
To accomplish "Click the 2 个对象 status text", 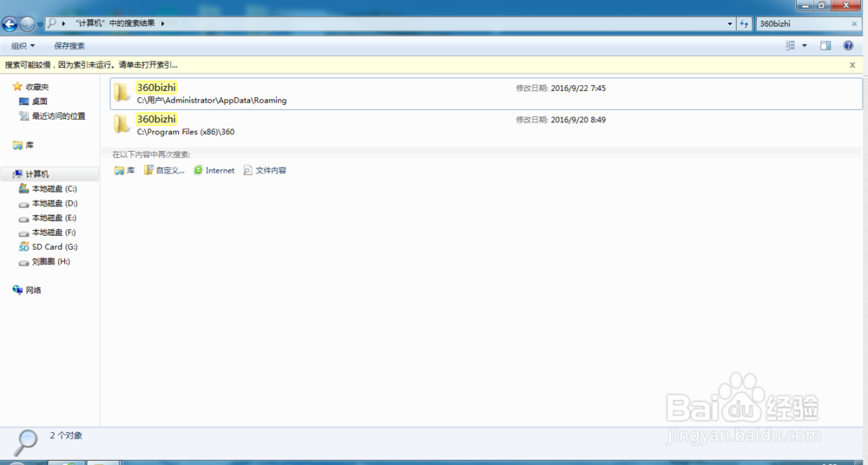I will (x=66, y=436).
